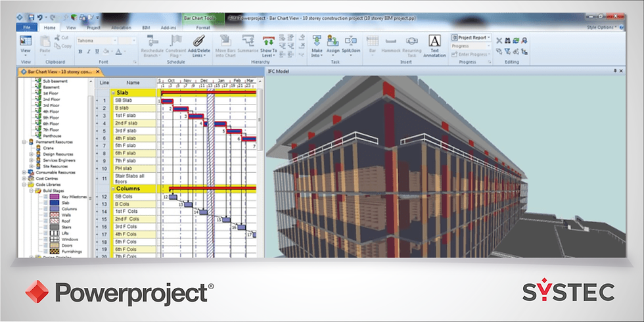Open Style Options menu

tap(602, 28)
